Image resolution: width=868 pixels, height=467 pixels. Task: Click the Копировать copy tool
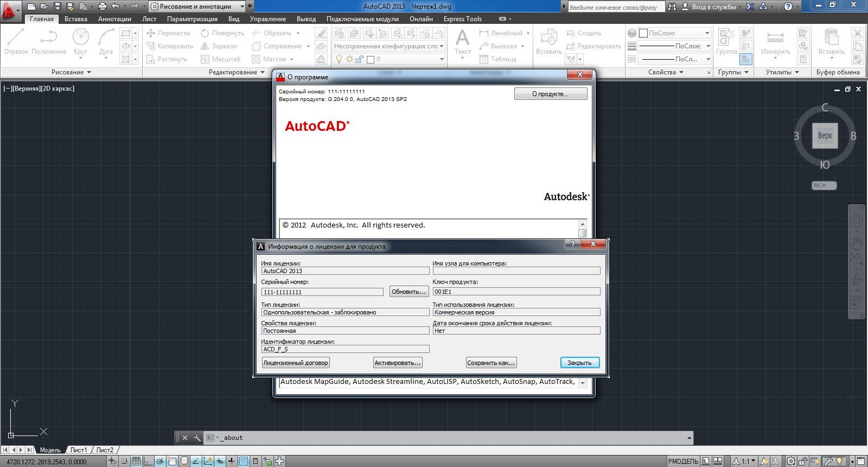(170, 46)
